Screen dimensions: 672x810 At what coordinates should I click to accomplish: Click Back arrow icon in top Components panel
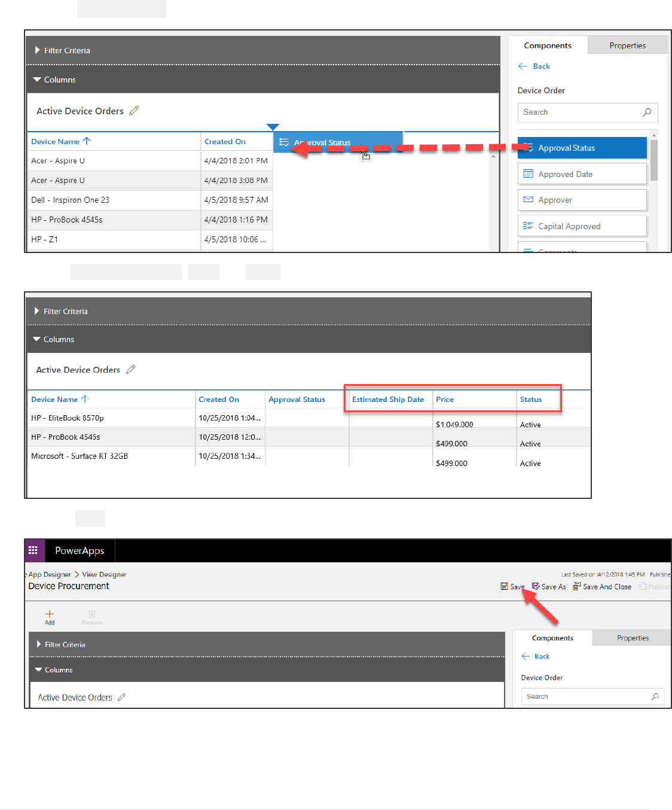(523, 66)
